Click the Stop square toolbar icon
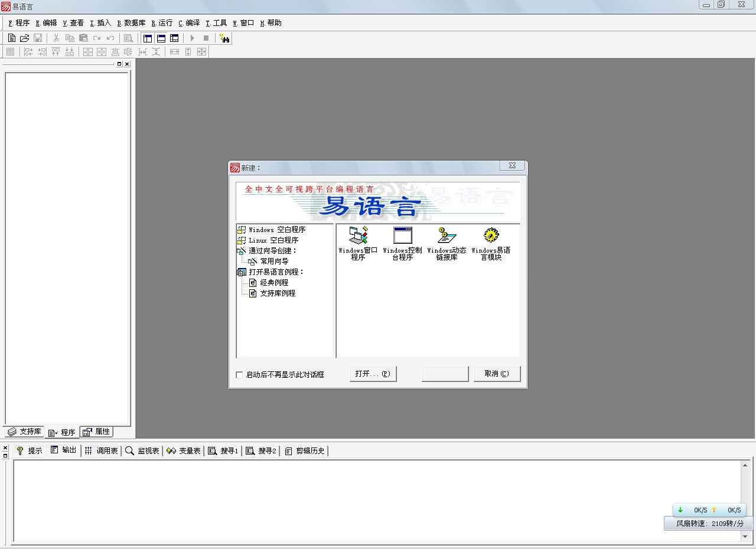 click(x=206, y=38)
